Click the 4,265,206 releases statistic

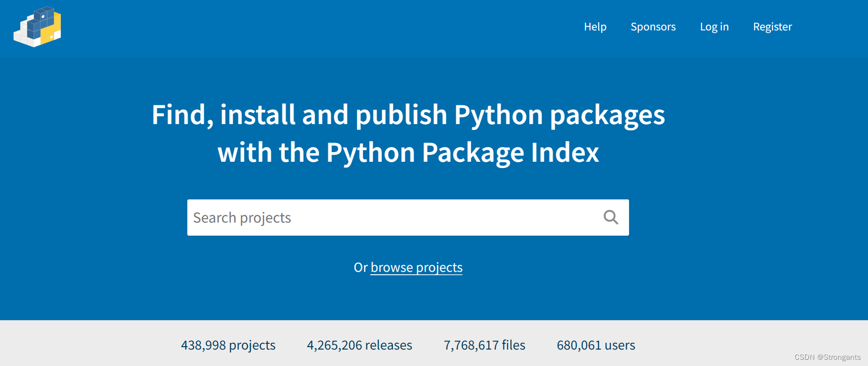click(x=359, y=345)
